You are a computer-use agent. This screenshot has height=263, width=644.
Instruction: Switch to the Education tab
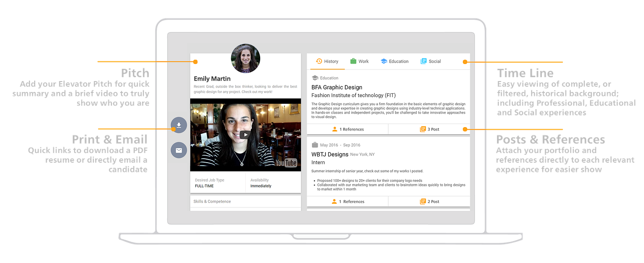coord(394,61)
